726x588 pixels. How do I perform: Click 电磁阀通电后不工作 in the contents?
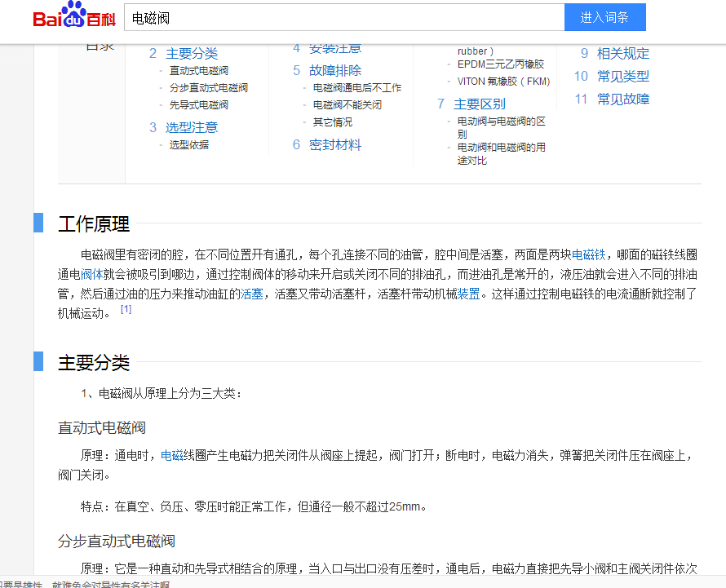coord(356,87)
